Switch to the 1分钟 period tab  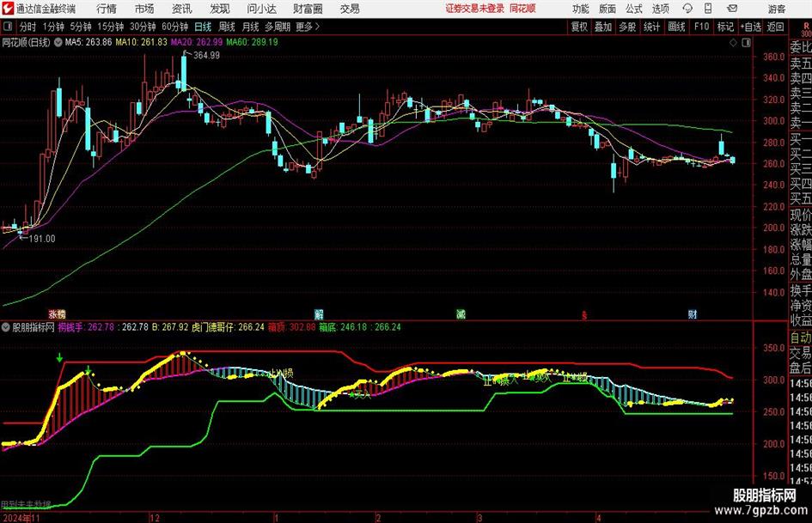pyautogui.click(x=52, y=27)
